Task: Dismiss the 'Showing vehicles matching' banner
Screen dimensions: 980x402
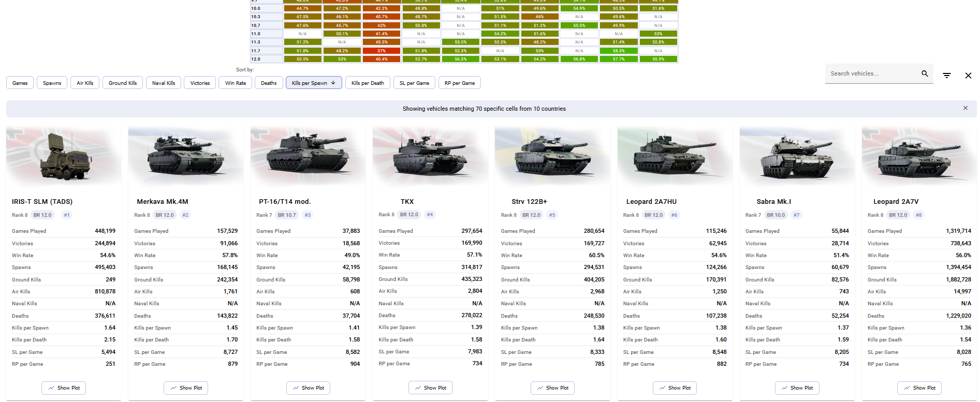Action: pyautogui.click(x=965, y=108)
